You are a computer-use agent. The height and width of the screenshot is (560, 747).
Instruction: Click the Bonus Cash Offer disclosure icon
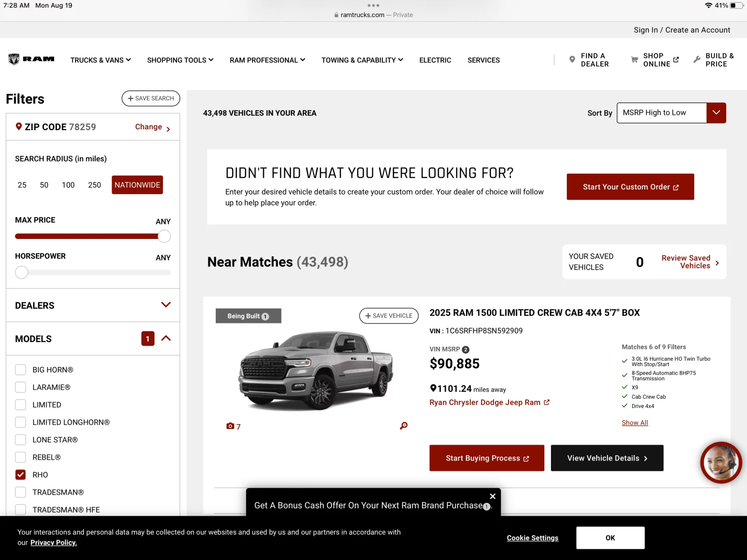click(486, 507)
